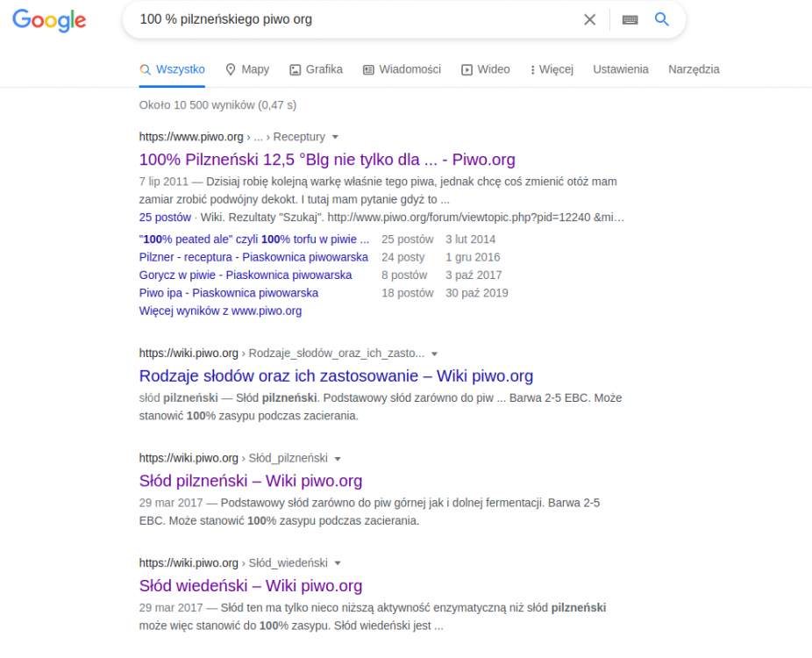Click the Google logo
The width and height of the screenshot is (812, 658).
(49, 20)
